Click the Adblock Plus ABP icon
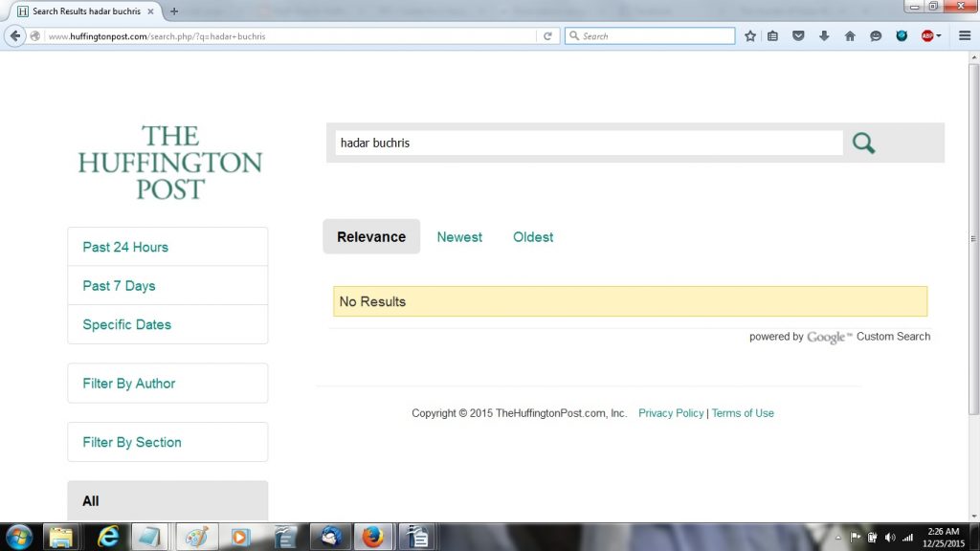The image size is (980, 551). [x=927, y=36]
